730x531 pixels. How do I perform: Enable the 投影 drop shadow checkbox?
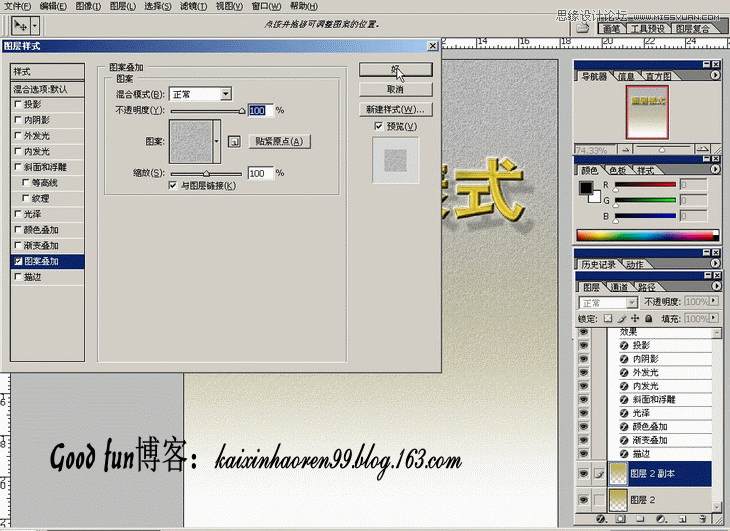point(18,104)
